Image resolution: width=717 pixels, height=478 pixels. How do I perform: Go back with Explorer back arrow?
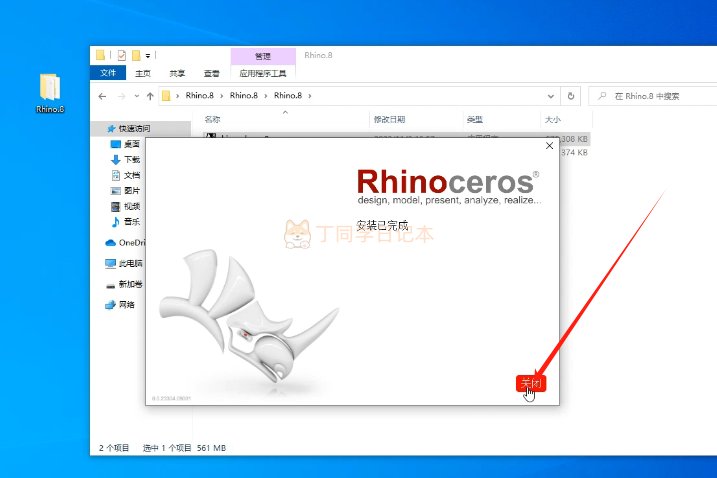(102, 96)
